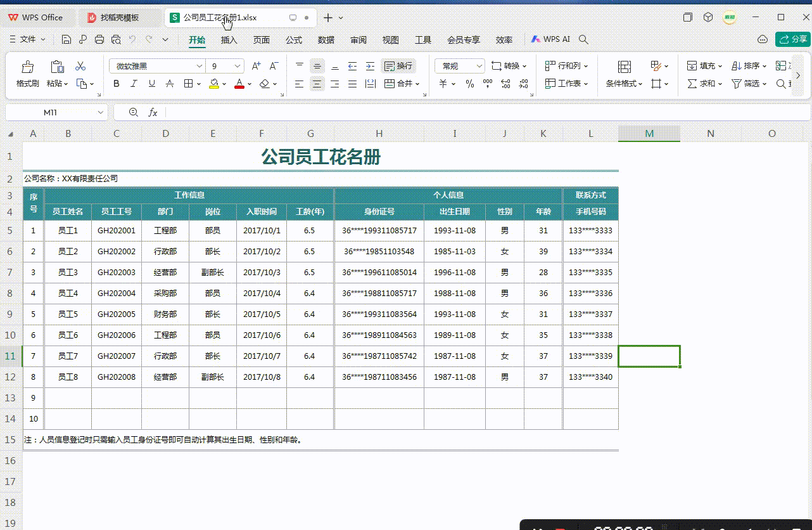Click the search magnifier beside WPS AI
Viewport: 812px width, 530px height.
click(584, 39)
